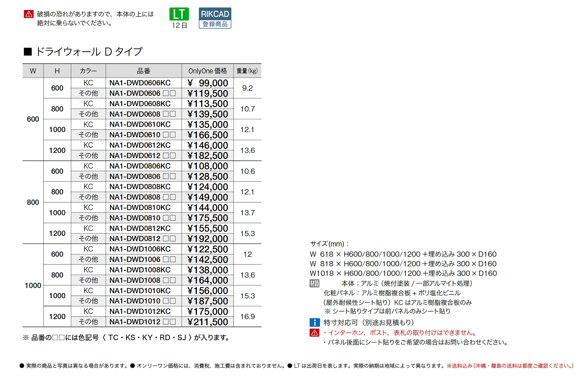Click weight value 16.9
The image size is (588, 384).
[247, 317]
